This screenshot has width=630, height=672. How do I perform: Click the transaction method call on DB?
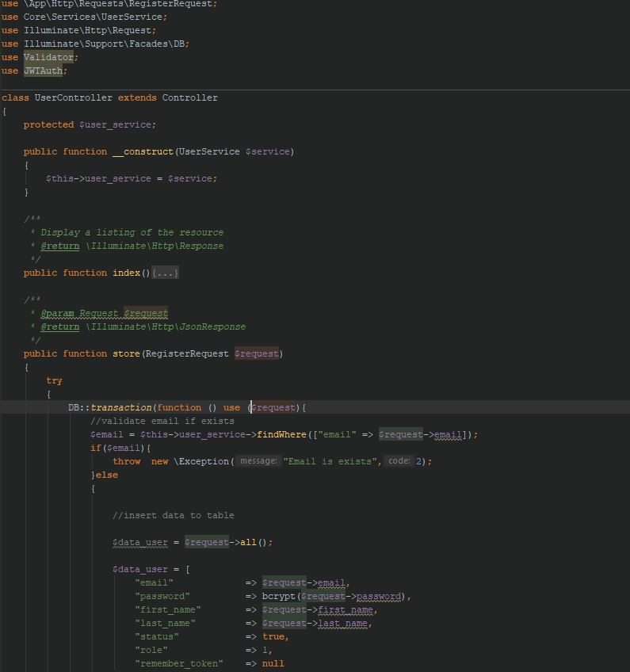(121, 407)
